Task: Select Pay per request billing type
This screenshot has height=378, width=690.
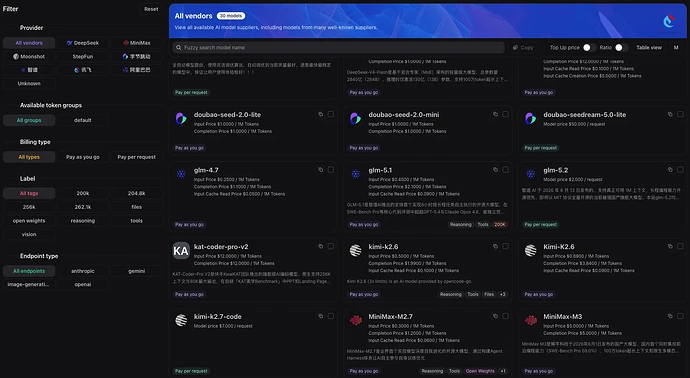Action: (136, 157)
